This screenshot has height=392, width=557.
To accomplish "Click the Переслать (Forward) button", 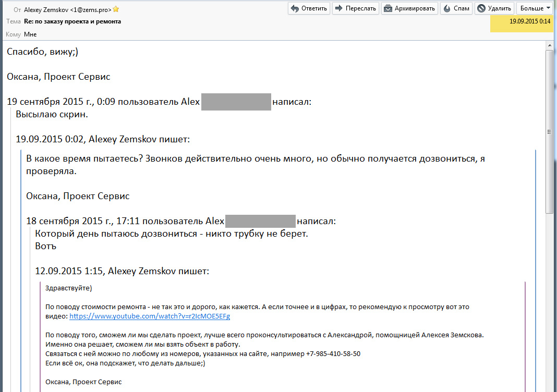I will tap(355, 8).
